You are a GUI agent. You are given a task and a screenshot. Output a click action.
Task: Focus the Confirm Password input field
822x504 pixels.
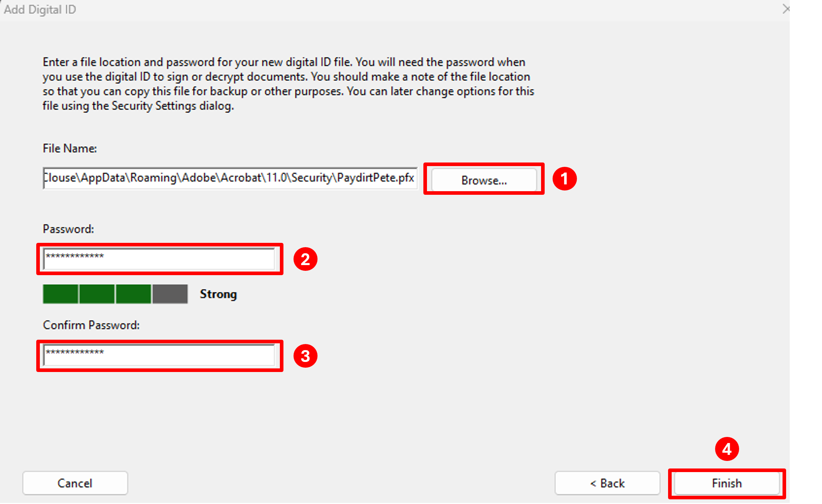click(x=159, y=355)
